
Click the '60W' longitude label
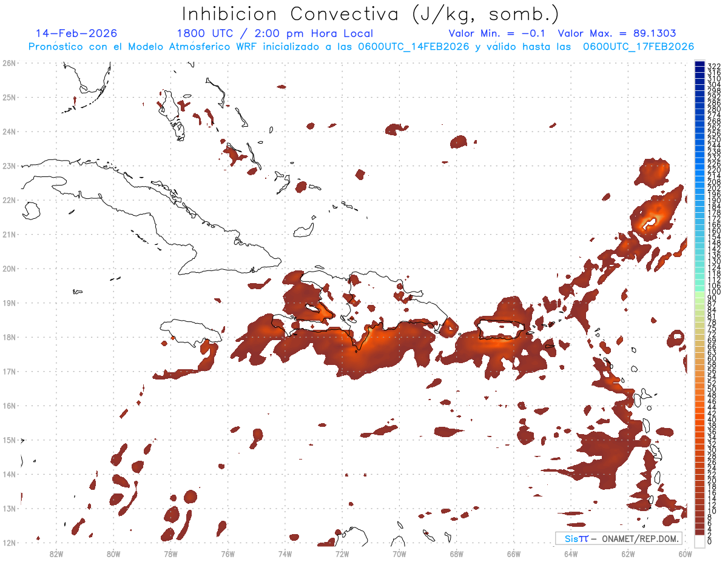686,554
